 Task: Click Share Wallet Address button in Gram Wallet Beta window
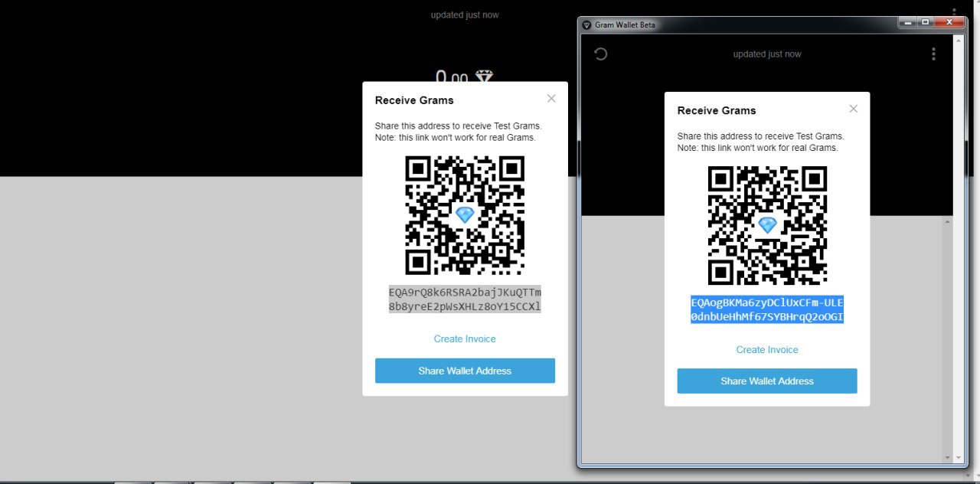(x=767, y=381)
